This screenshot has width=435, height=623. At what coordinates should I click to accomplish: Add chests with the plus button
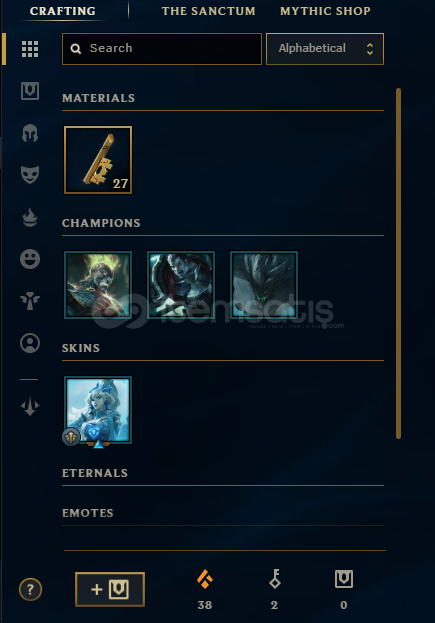pos(110,589)
